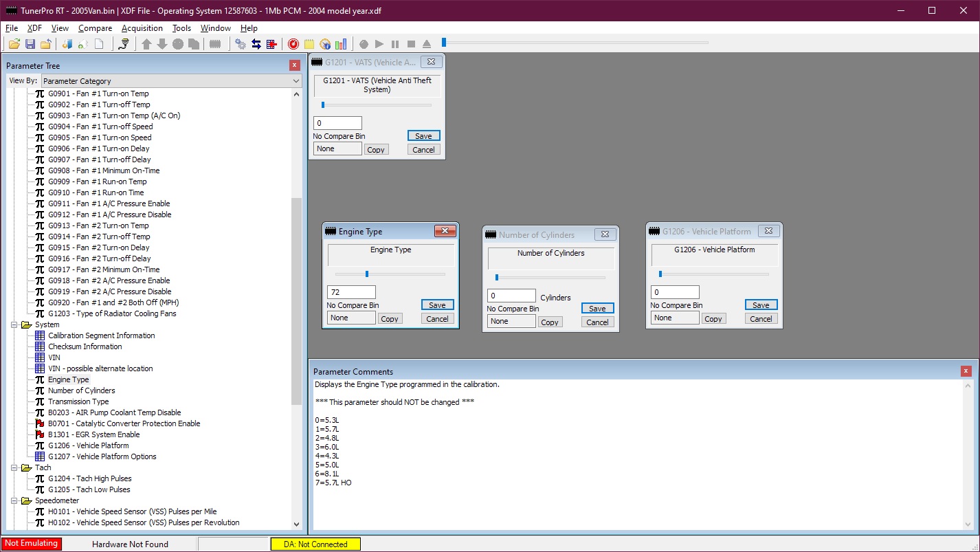Select G1207 - Vehicle Platform Options item
Screen dimensions: 980x552
coord(102,456)
